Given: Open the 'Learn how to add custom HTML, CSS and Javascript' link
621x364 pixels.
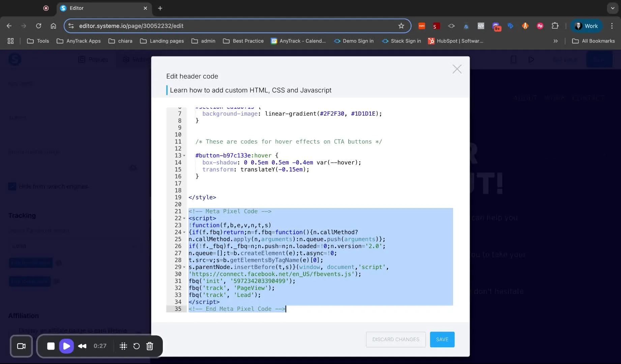Looking at the screenshot, I should tap(250, 90).
